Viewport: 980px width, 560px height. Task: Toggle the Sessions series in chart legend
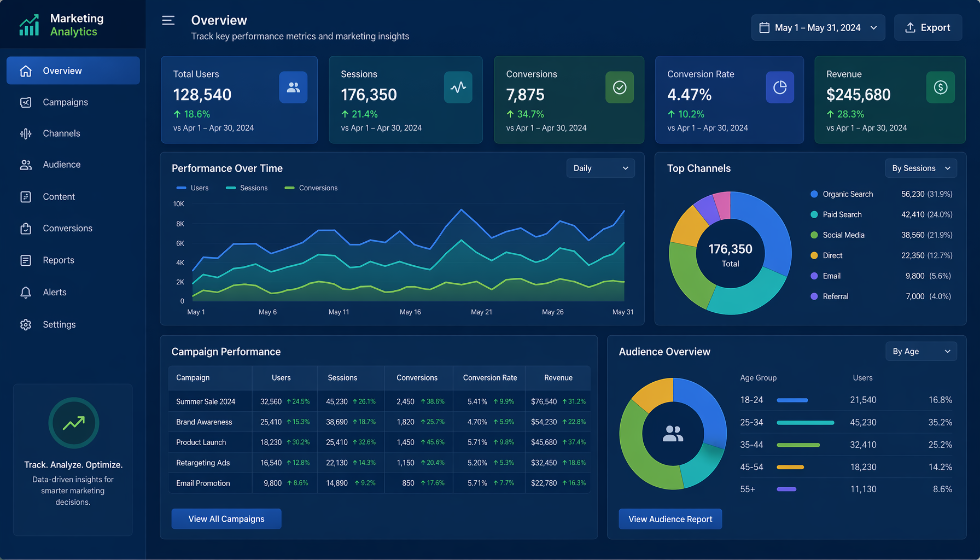247,188
